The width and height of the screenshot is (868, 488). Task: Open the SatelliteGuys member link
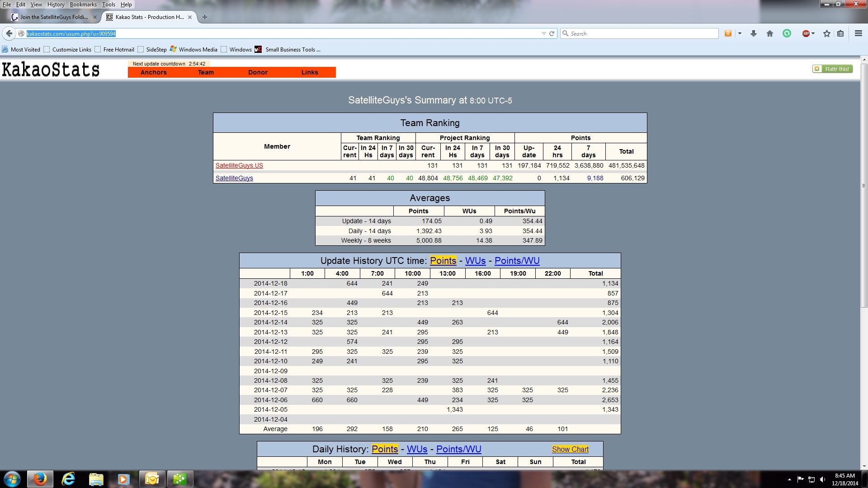tap(234, 178)
